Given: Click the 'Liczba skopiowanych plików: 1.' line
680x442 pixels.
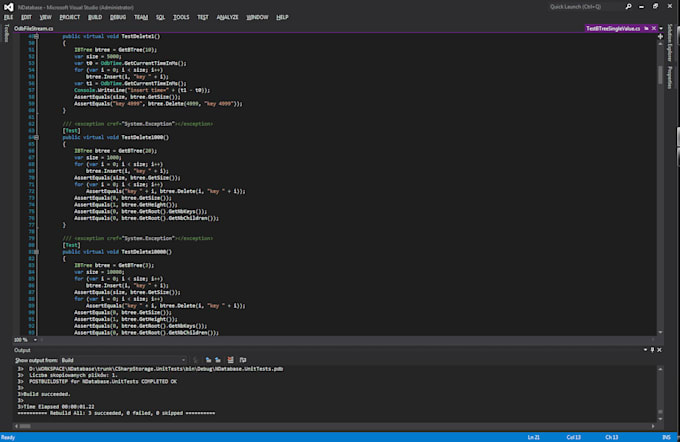Looking at the screenshot, I should point(68,375).
